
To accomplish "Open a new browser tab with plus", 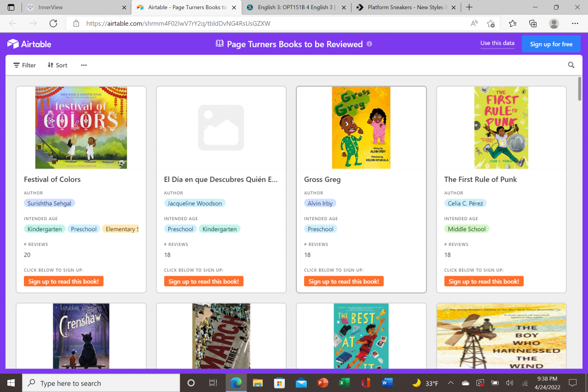I will click(x=469, y=7).
